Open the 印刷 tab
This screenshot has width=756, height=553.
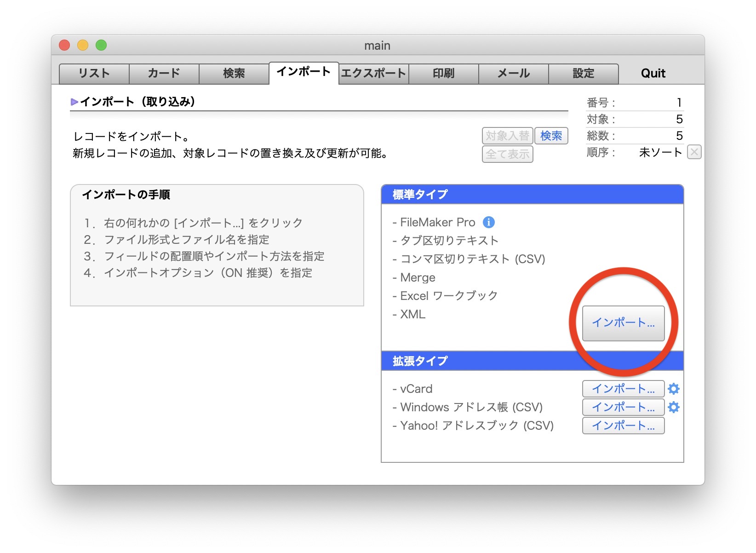(x=444, y=74)
